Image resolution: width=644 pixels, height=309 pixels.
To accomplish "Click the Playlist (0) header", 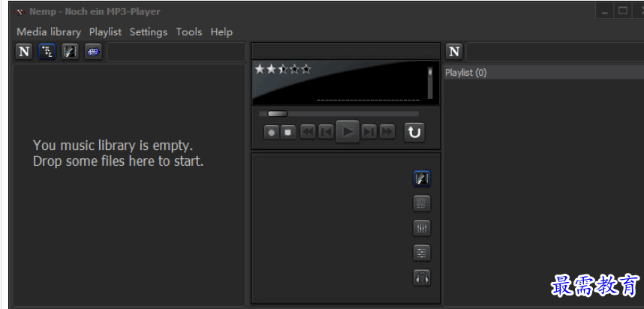I will coord(544,73).
